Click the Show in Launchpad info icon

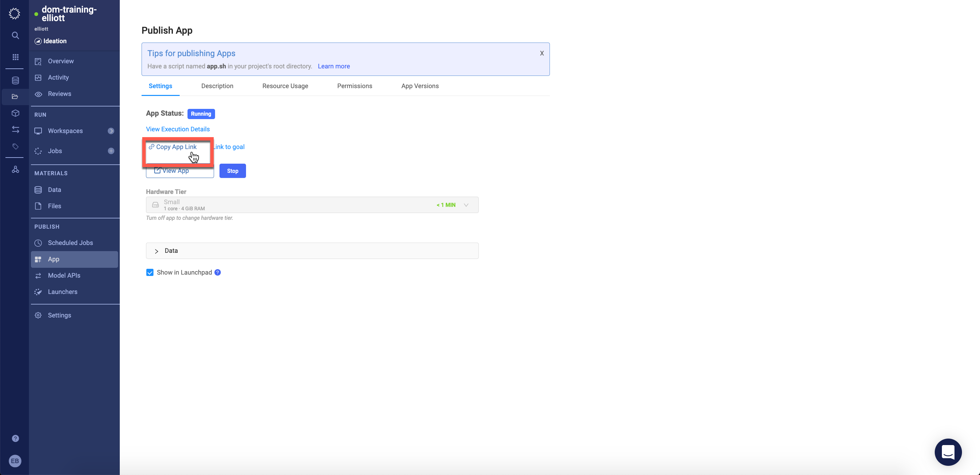pyautogui.click(x=218, y=272)
